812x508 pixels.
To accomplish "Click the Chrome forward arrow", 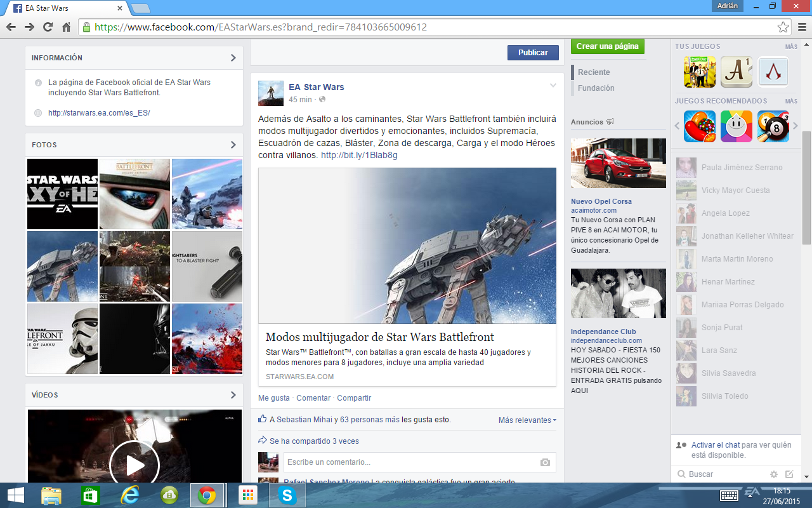I will 29,27.
